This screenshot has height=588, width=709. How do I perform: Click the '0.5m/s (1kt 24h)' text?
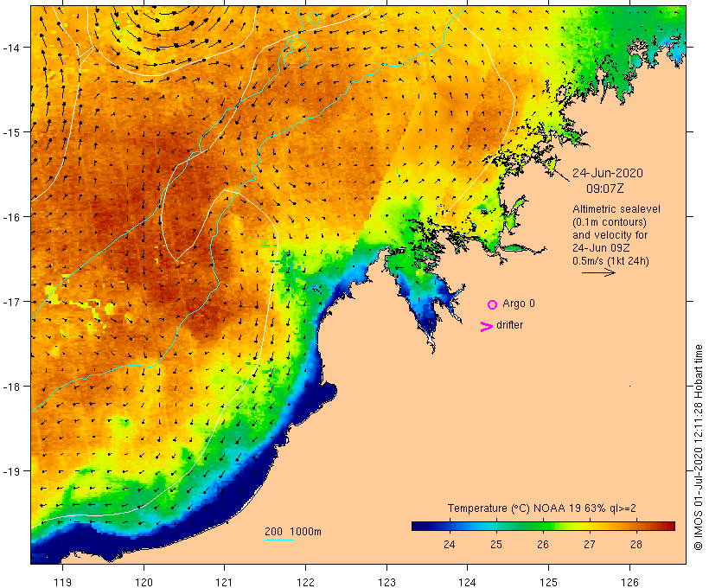pos(610,261)
